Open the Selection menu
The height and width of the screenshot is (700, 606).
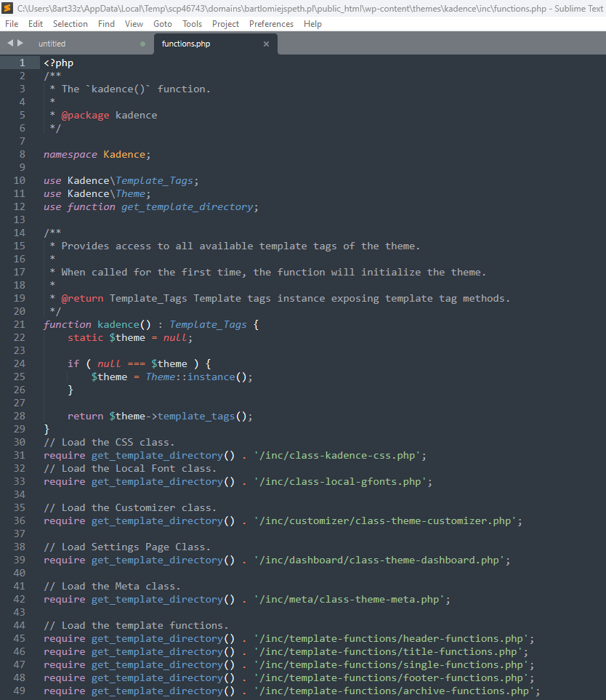[x=70, y=23]
